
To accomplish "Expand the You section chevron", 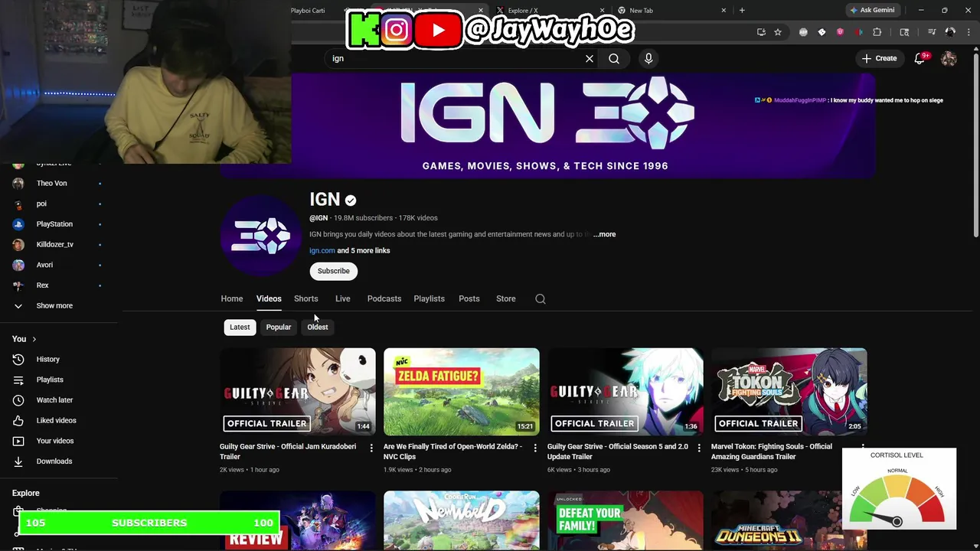I will pyautogui.click(x=34, y=339).
